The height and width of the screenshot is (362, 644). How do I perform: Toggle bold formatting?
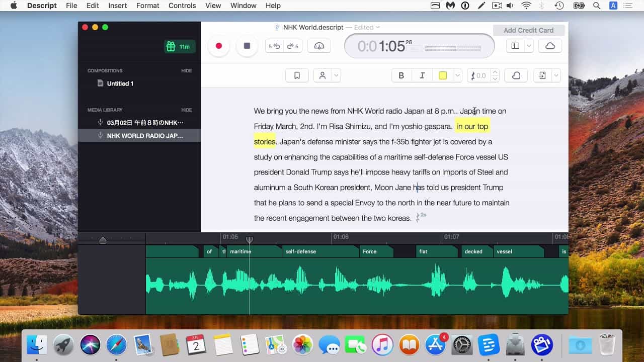401,75
